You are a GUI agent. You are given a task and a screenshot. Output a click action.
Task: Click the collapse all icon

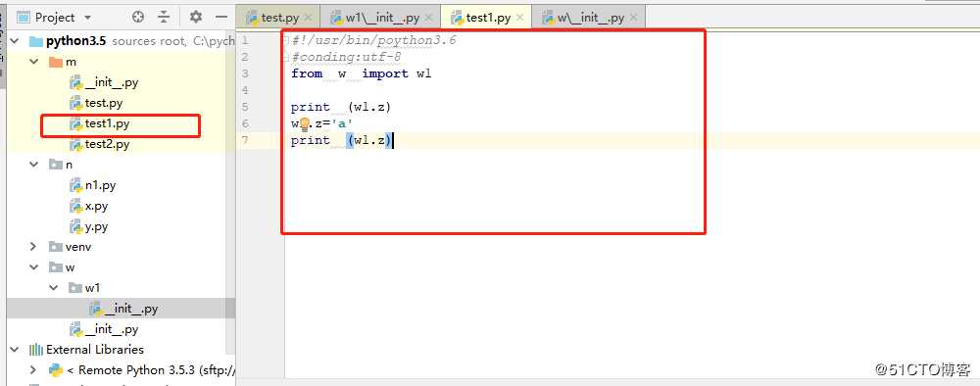164,17
